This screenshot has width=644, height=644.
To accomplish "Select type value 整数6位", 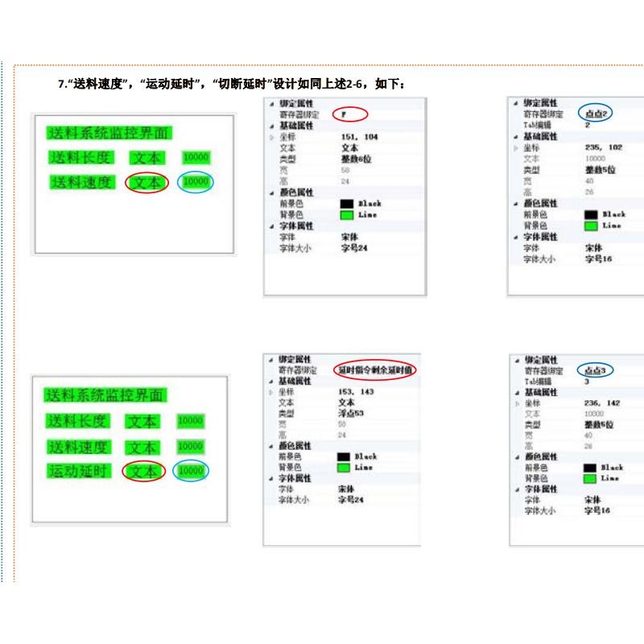I will (x=354, y=159).
